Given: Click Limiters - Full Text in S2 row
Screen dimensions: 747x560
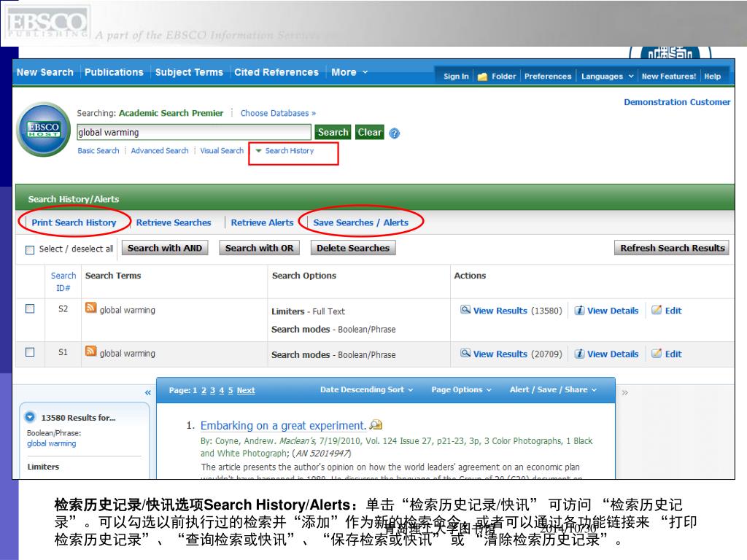Looking at the screenshot, I should 309,311.
